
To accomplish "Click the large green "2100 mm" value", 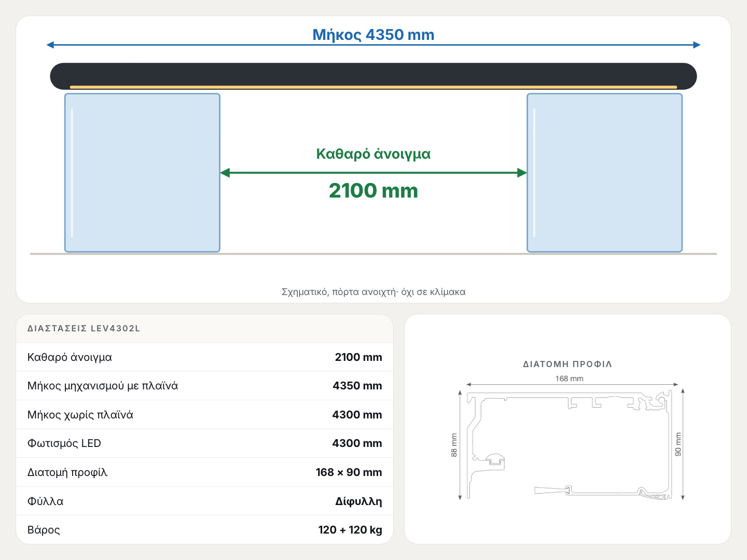I will [x=374, y=191].
